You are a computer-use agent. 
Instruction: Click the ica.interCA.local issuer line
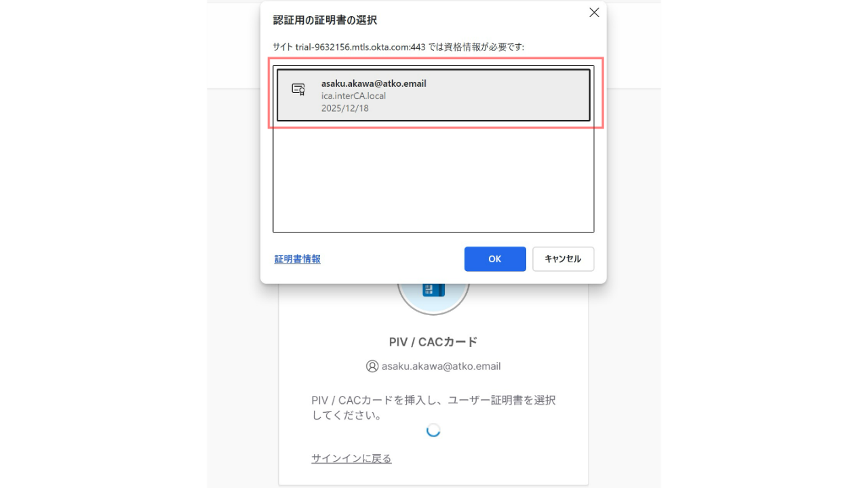click(353, 96)
